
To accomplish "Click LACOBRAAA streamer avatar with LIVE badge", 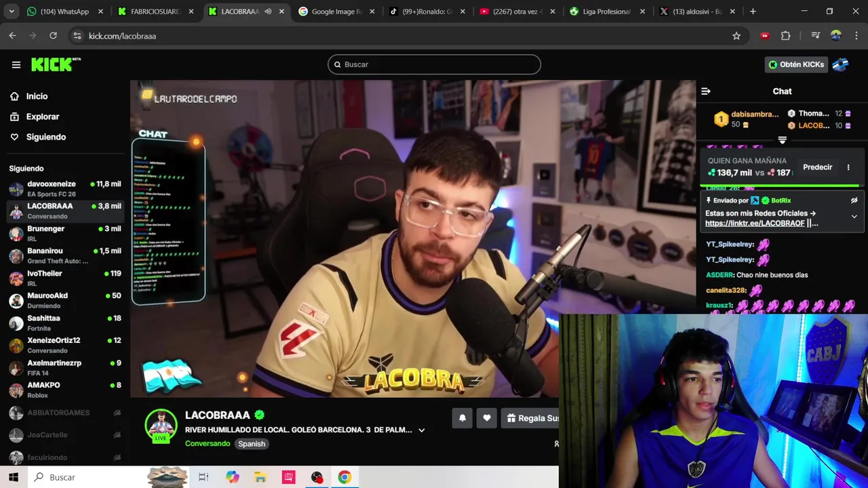I will point(161,426).
